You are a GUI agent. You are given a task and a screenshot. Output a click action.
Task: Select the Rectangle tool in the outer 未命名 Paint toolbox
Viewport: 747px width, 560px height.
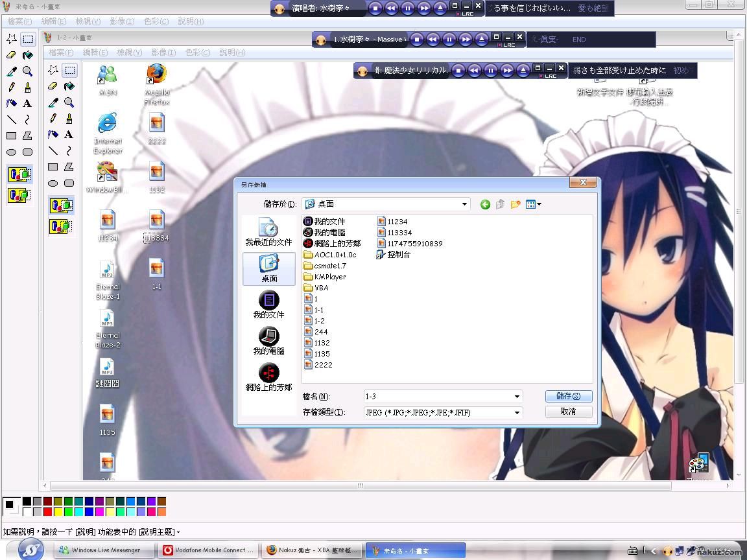pos(12,135)
